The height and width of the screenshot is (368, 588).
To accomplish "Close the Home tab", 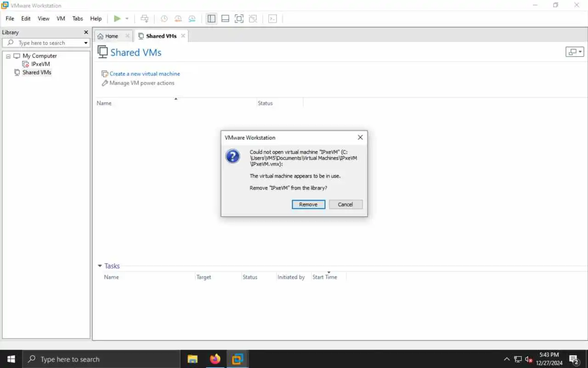I will (x=128, y=36).
